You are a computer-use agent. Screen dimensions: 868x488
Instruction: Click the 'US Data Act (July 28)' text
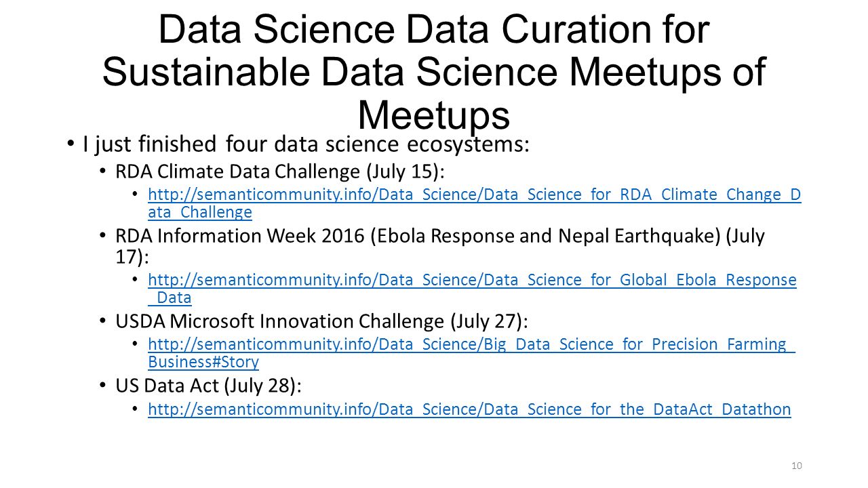[209, 385]
